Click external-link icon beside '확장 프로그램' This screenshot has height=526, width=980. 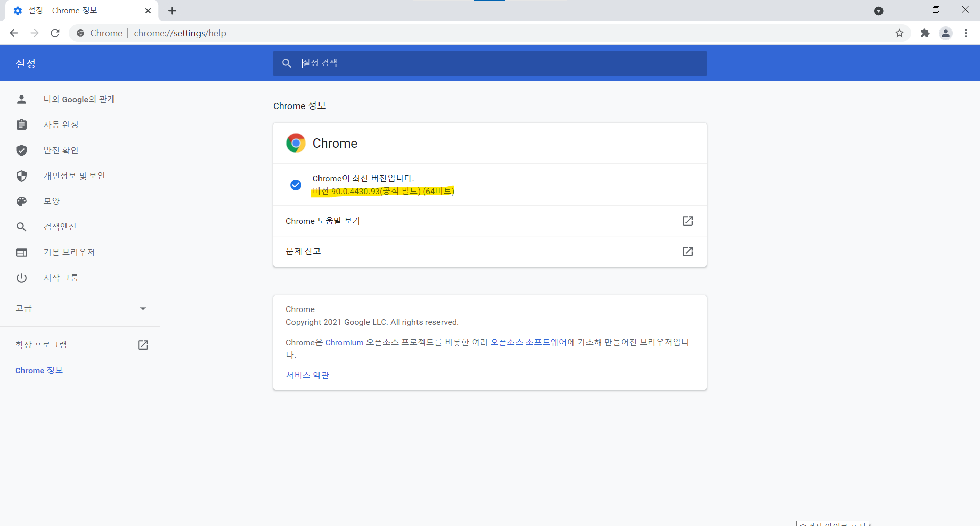(x=143, y=345)
